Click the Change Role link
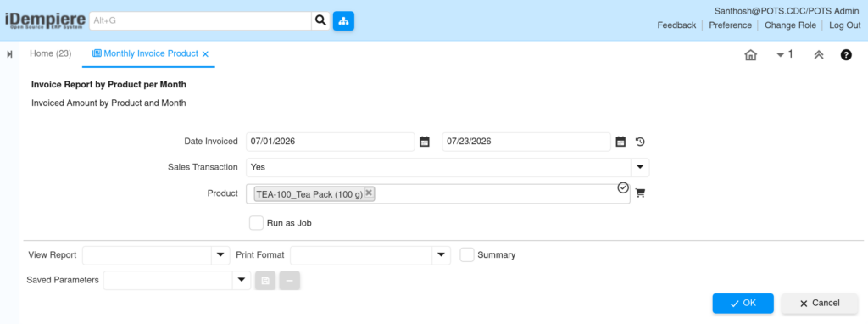The image size is (868, 324). point(790,25)
